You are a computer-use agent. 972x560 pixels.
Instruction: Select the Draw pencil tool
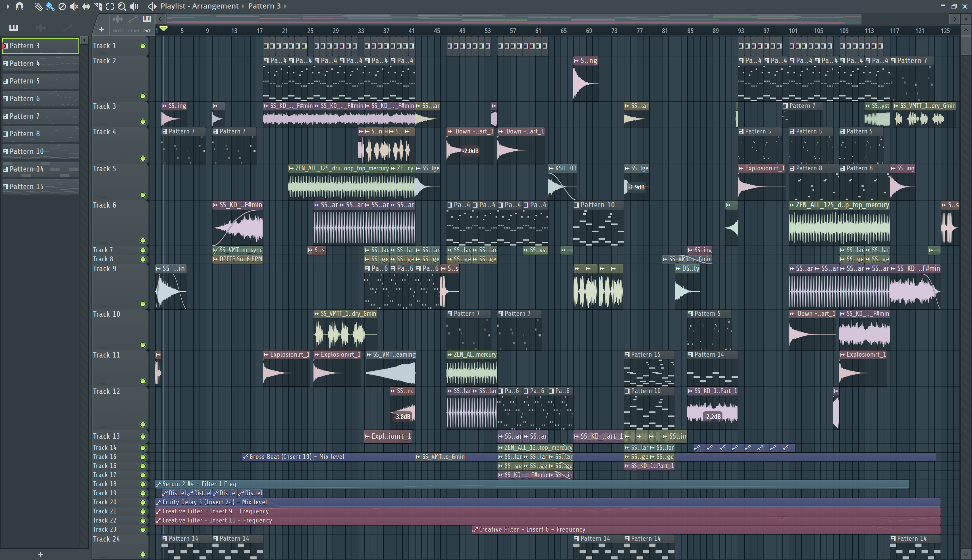(38, 6)
